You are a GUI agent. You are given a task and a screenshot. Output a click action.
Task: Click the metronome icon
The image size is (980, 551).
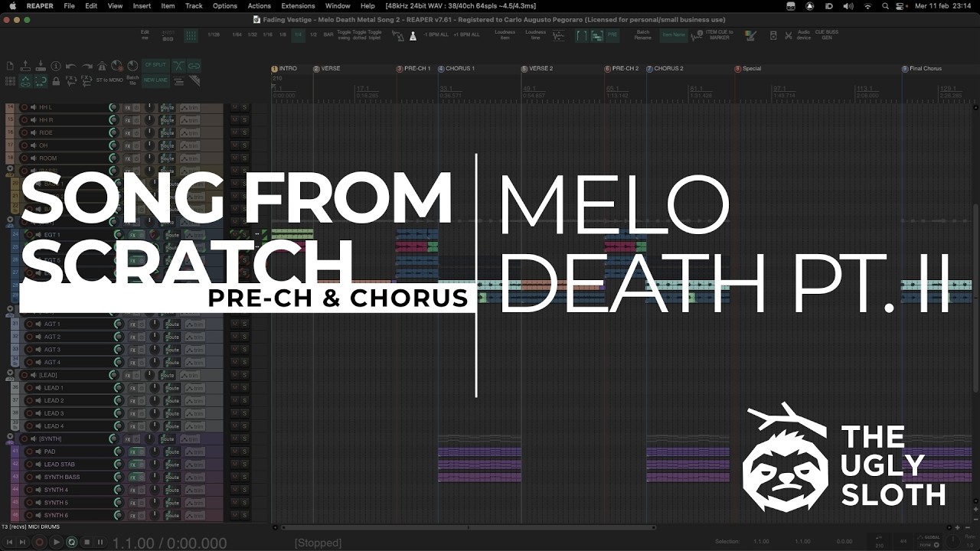coord(413,35)
